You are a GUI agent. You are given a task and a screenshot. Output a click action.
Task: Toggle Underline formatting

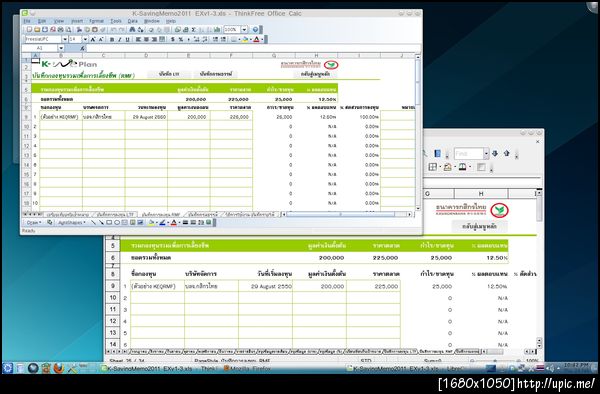pos(128,39)
